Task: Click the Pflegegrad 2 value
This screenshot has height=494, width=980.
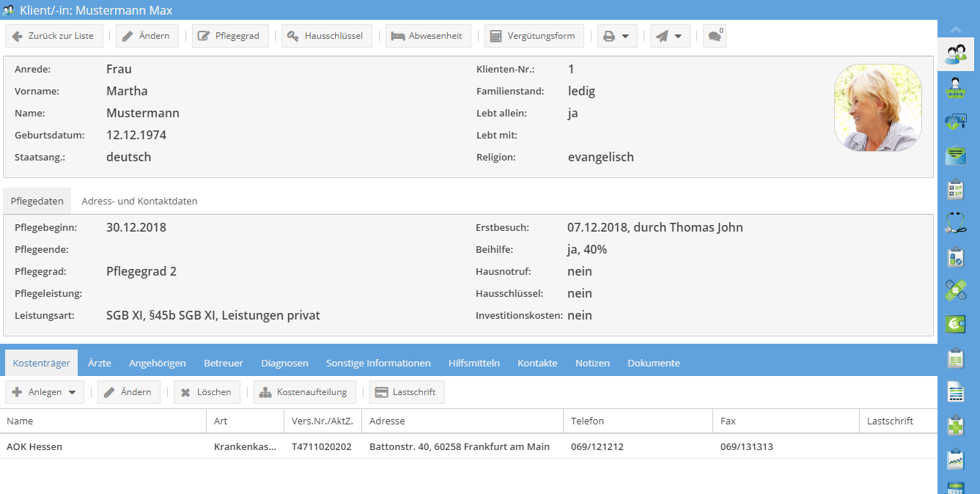Action: (x=141, y=271)
